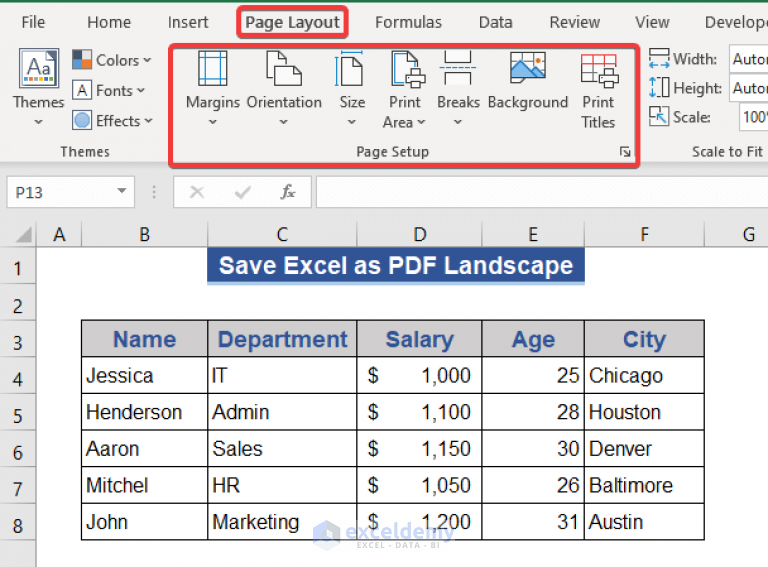Click the Insert Function fx icon

(x=288, y=192)
